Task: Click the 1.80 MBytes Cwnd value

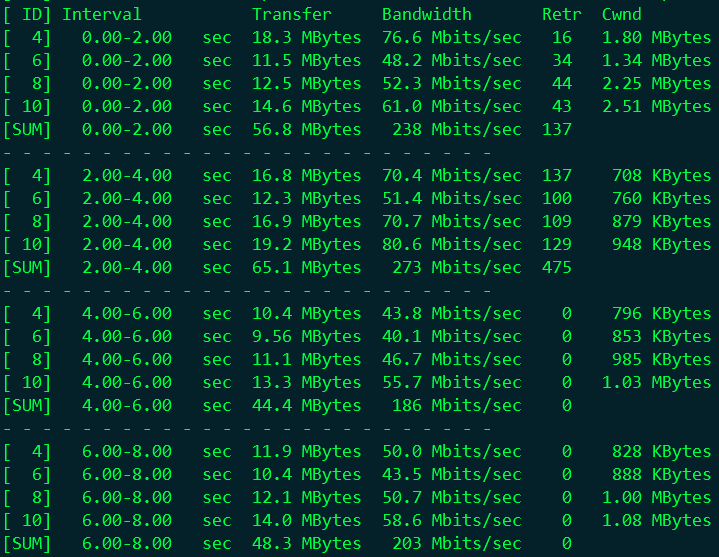Action: pyautogui.click(x=656, y=37)
